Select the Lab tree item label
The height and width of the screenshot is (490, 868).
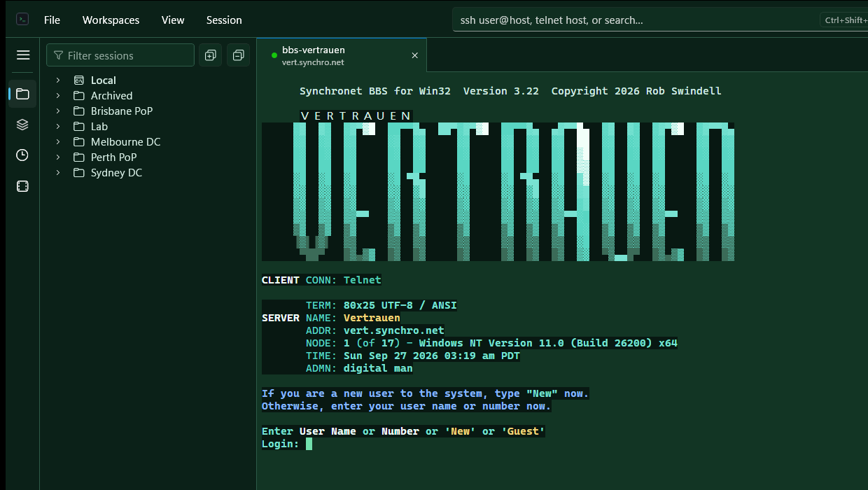[x=99, y=127]
